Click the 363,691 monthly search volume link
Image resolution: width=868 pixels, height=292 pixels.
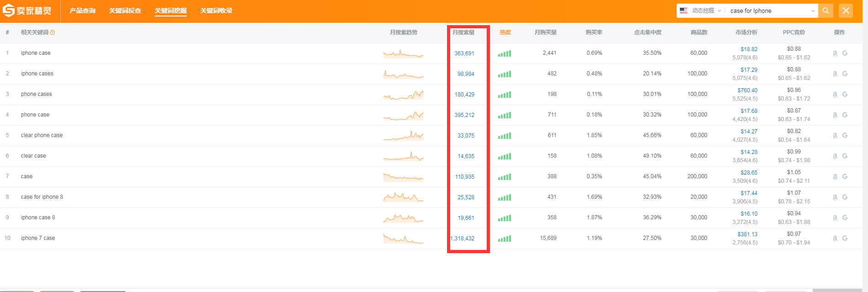464,53
